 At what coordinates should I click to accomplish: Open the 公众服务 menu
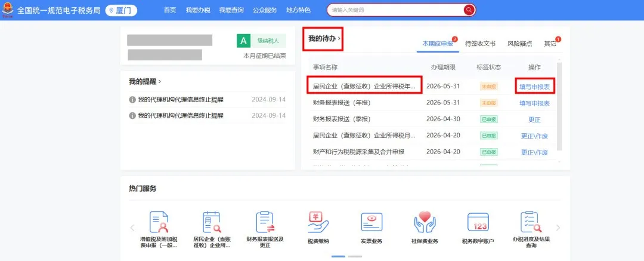265,10
